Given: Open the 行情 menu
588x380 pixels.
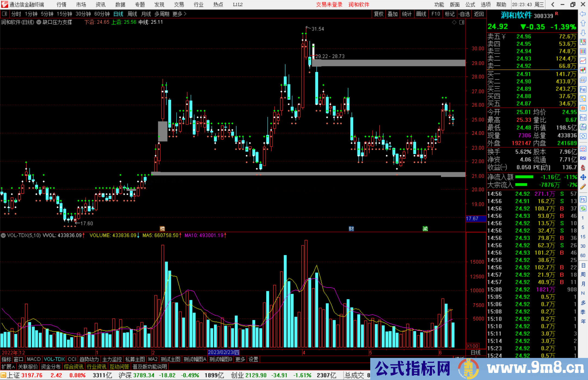Looking at the screenshot, I should tap(62, 5).
